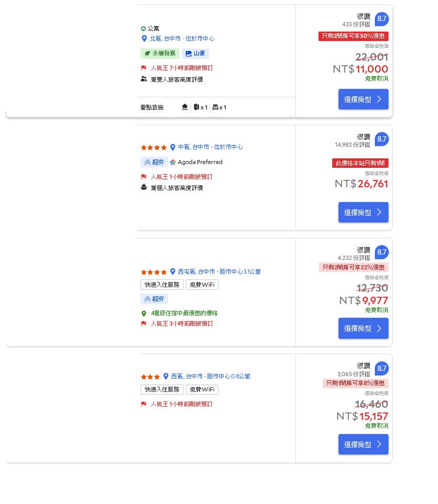Image resolution: width=438 pixels, height=504 pixels.
Task: Click the bed icon in 重點設施 row
Action: click(215, 107)
